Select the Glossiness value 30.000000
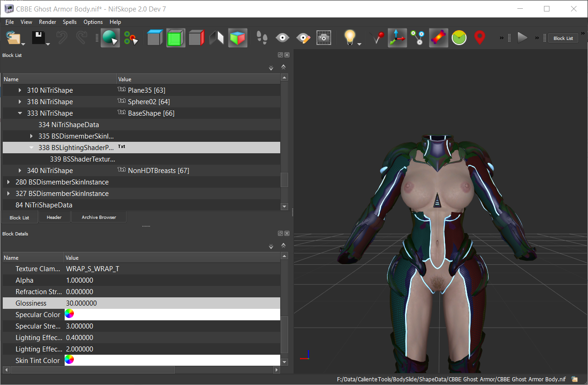The width and height of the screenshot is (588, 385). pyautogui.click(x=82, y=303)
